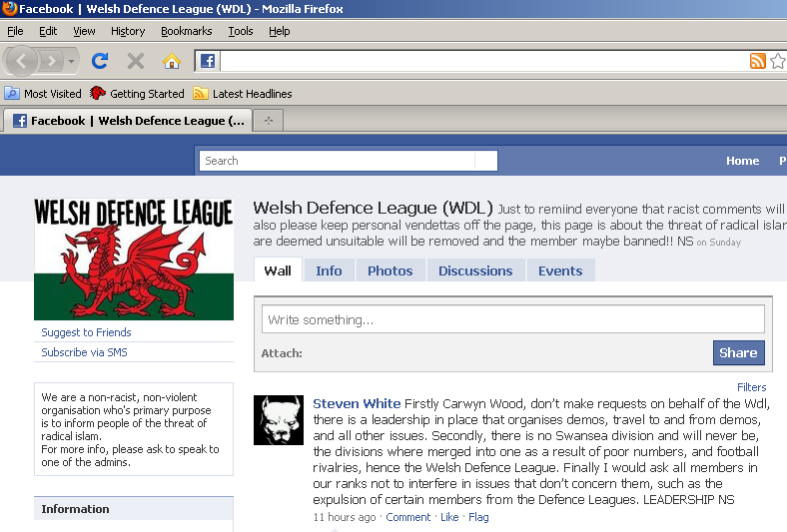
Task: Open the Tools menu
Action: (x=240, y=31)
